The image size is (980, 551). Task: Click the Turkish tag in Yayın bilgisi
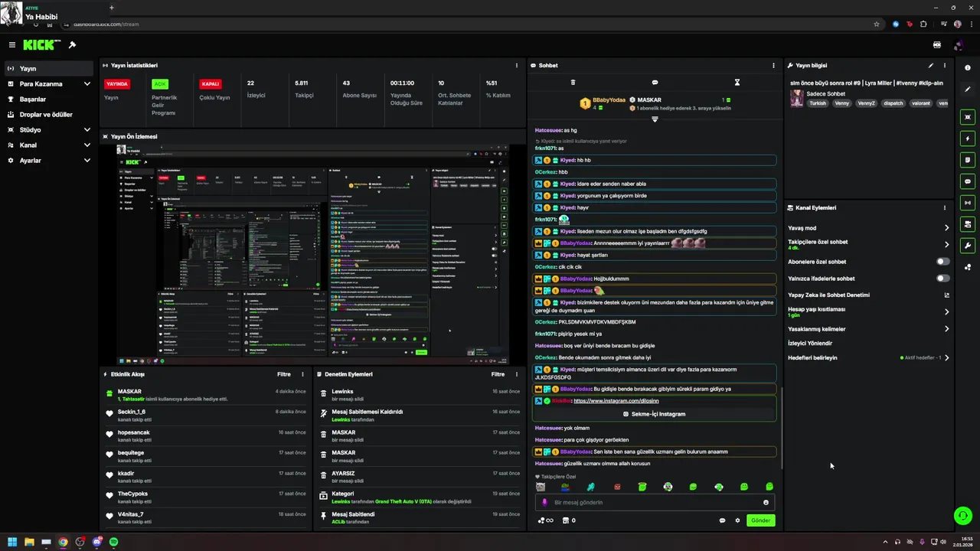[818, 103]
